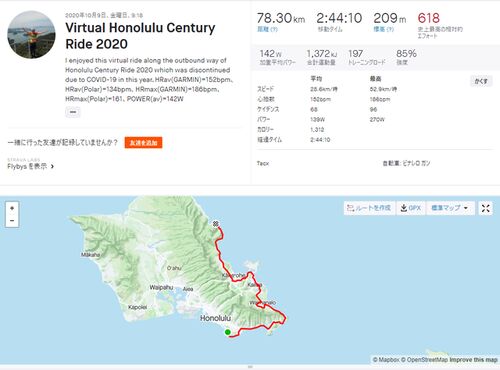Viewport: 500px width, 370px height.
Task: Show Flybys via the chevron link
Action: 31,166
